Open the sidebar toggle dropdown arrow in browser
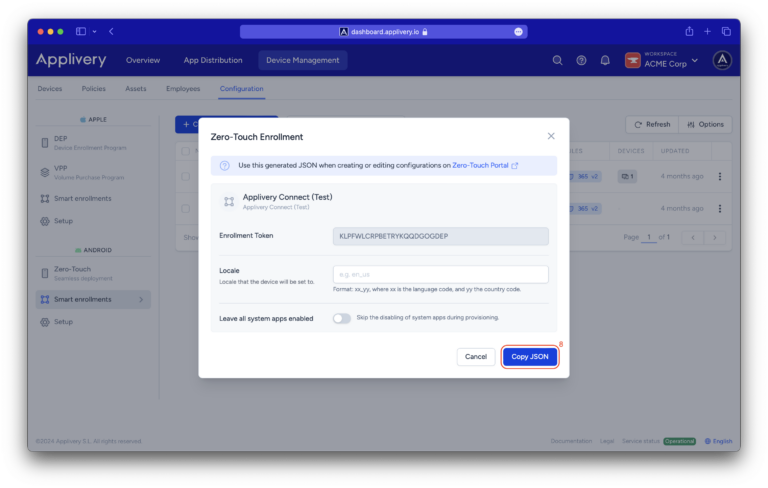The width and height of the screenshot is (768, 488). point(95,31)
